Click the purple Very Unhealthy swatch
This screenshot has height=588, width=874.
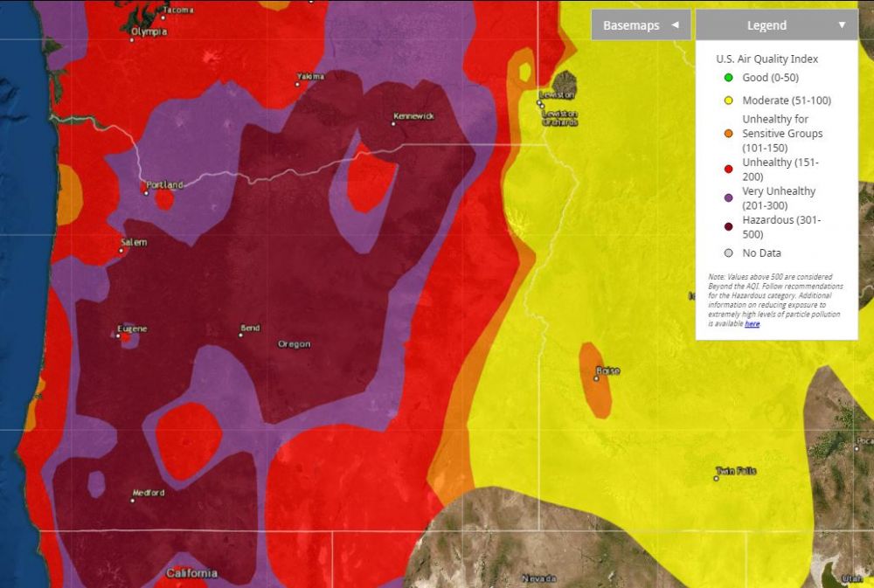(x=728, y=197)
